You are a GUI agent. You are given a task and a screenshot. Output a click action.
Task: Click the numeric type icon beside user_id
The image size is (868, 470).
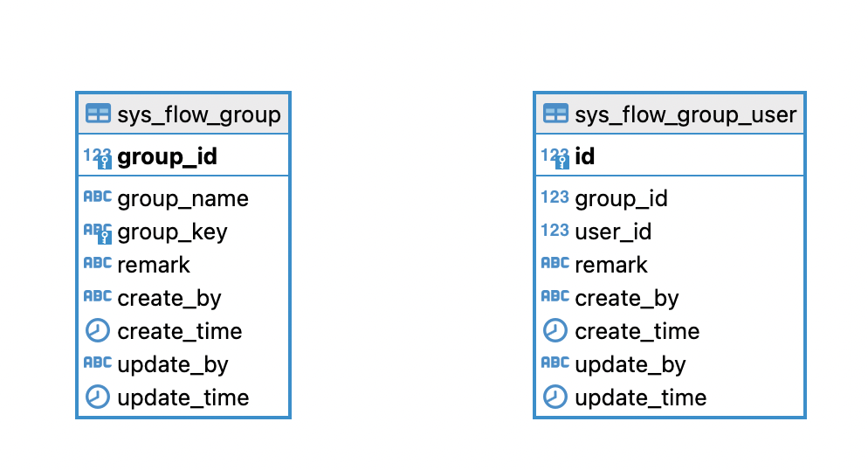tap(555, 232)
